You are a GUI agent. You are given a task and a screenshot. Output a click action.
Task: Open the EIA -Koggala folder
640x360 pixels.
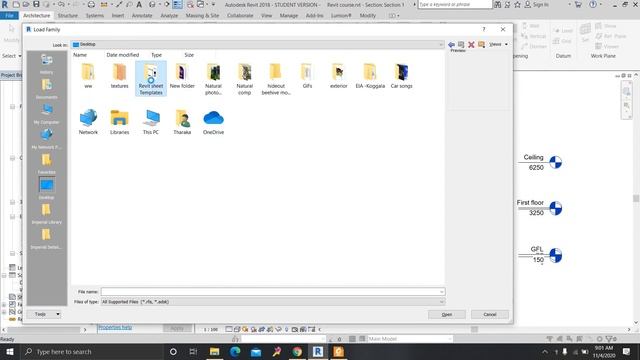tap(370, 76)
